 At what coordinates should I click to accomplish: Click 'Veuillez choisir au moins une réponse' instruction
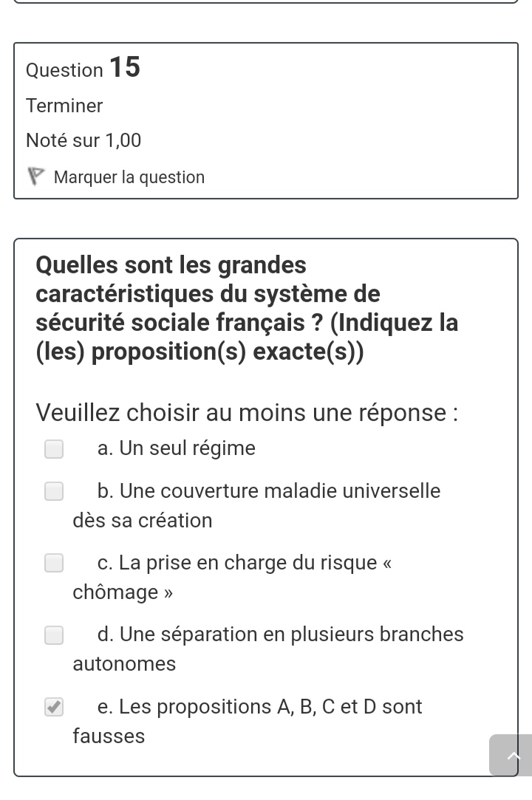point(247,412)
